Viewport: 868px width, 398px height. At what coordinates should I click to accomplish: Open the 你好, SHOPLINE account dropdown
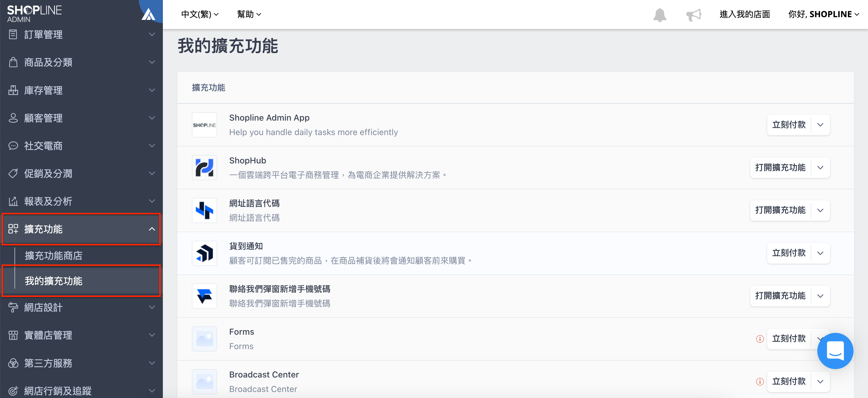(x=824, y=14)
